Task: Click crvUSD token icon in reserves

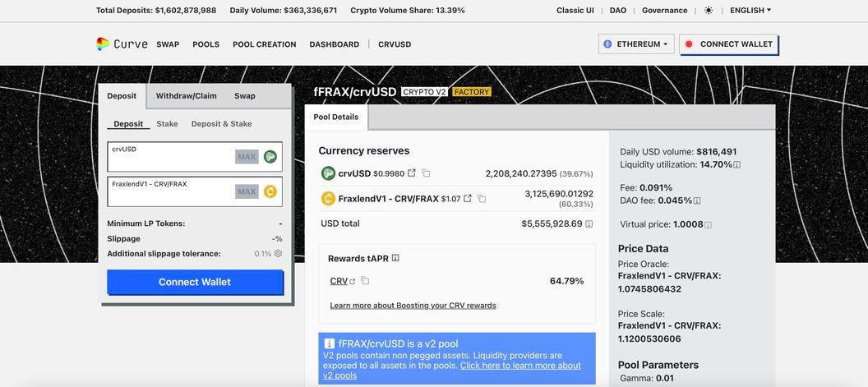Action: point(328,173)
